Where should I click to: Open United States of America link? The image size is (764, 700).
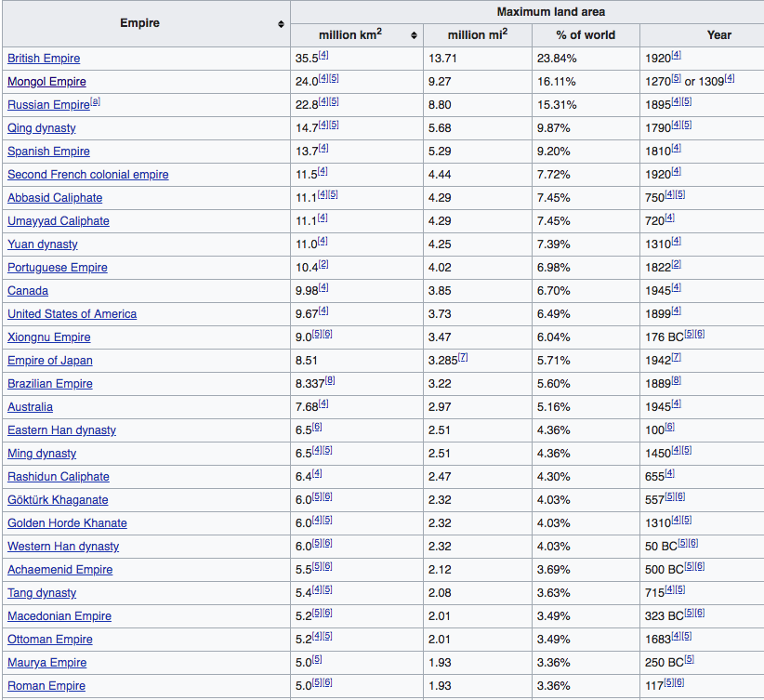click(72, 314)
